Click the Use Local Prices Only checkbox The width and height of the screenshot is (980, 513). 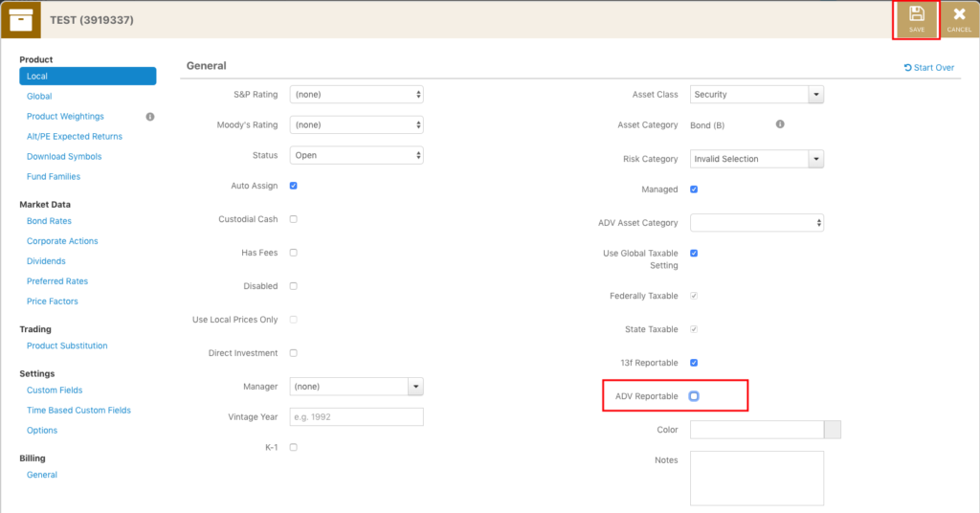[x=293, y=320]
